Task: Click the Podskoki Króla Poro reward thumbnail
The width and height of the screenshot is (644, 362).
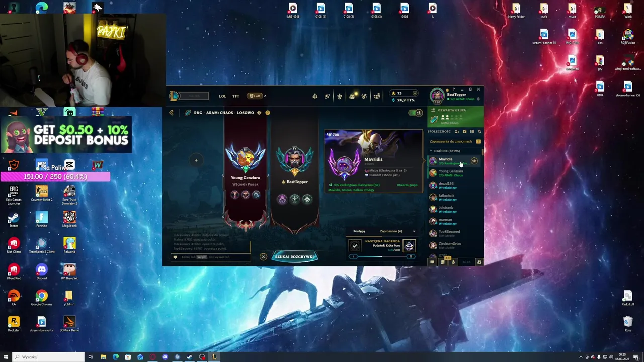Action: (x=409, y=246)
